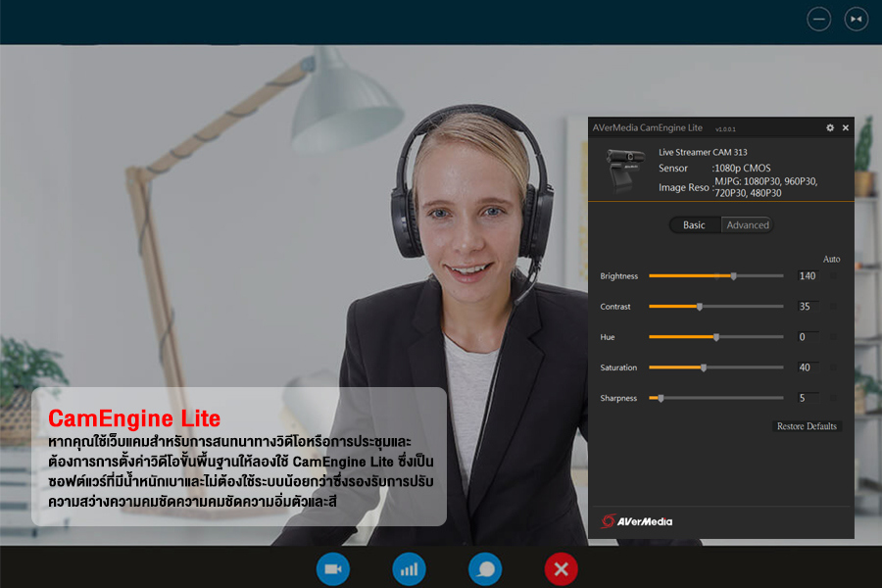Enable the Auto checkbox for Hue

click(833, 337)
